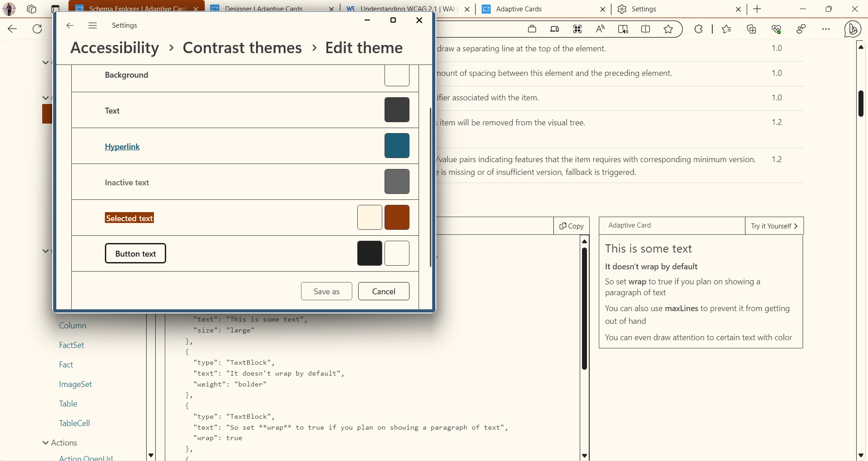Open a new browser tab
This screenshot has width=868, height=461.
coord(757,9)
